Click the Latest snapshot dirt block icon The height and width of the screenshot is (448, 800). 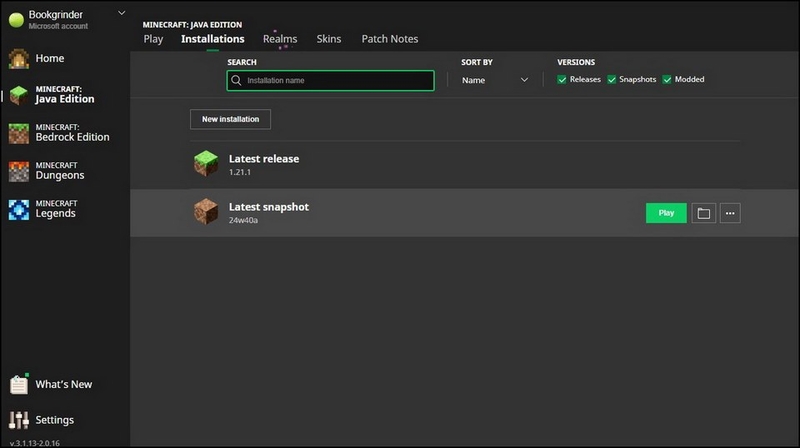click(206, 211)
